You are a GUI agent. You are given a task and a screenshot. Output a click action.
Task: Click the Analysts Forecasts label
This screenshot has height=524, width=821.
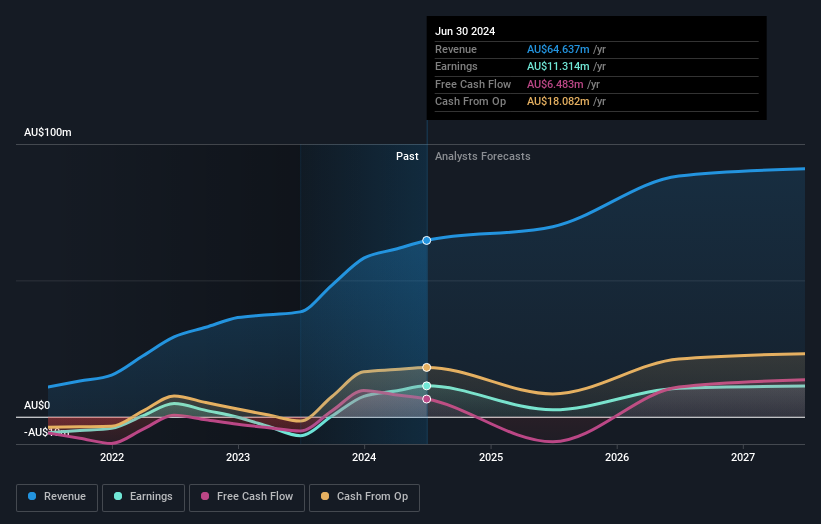(483, 157)
